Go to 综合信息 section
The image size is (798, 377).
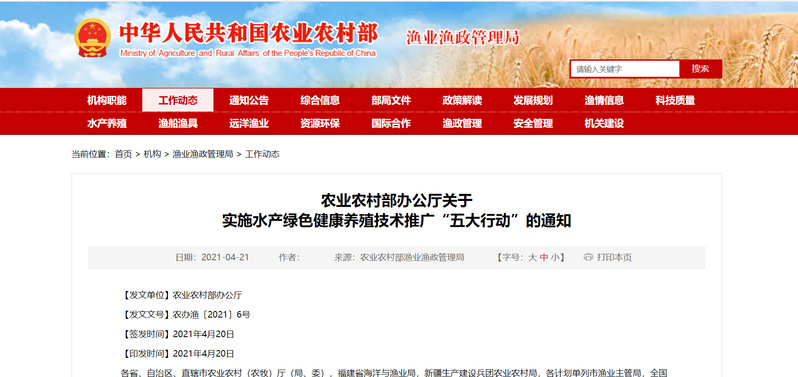click(320, 100)
